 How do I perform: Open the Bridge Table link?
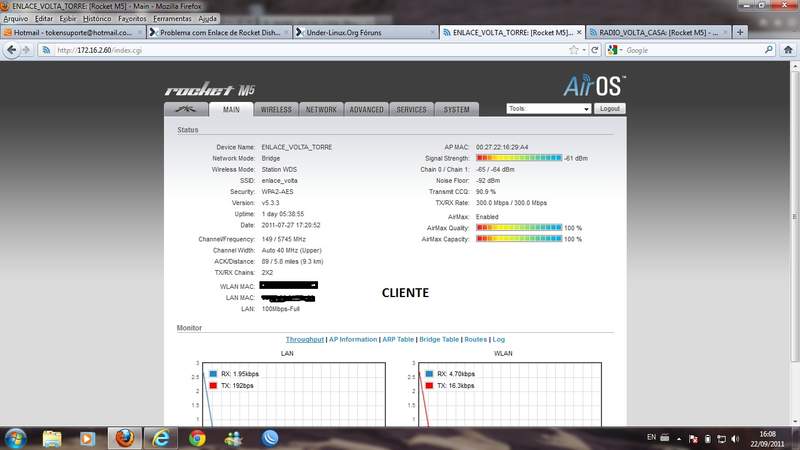(439, 339)
